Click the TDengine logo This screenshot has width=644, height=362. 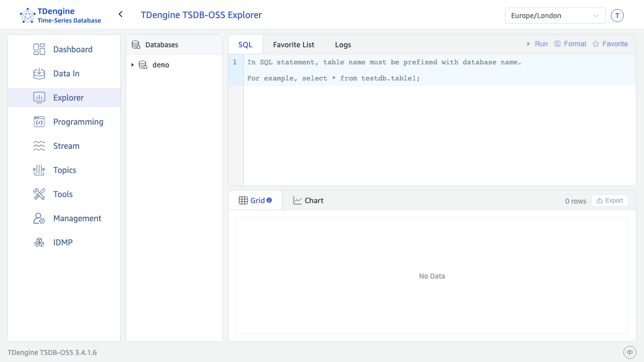tap(60, 15)
